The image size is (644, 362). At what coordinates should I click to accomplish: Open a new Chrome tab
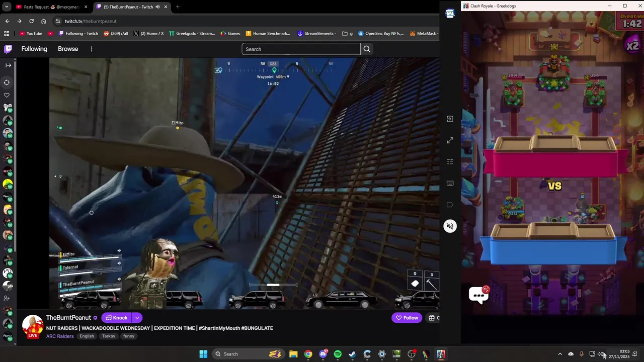point(178,7)
